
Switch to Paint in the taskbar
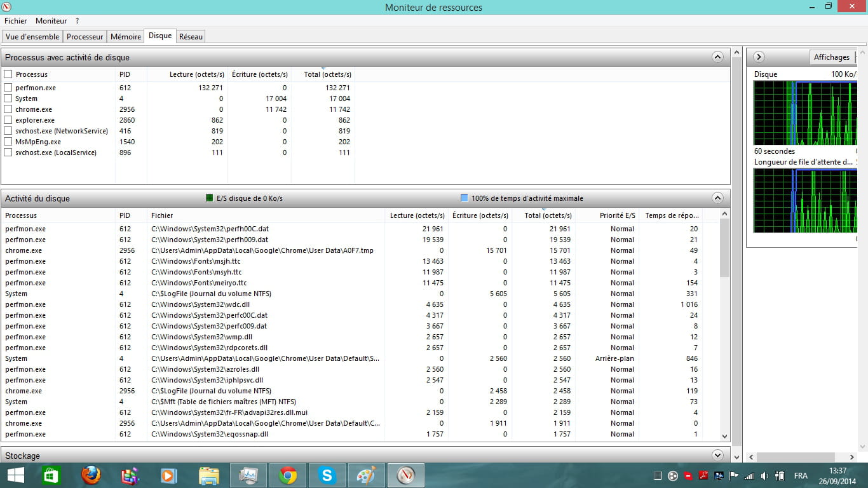[367, 475]
